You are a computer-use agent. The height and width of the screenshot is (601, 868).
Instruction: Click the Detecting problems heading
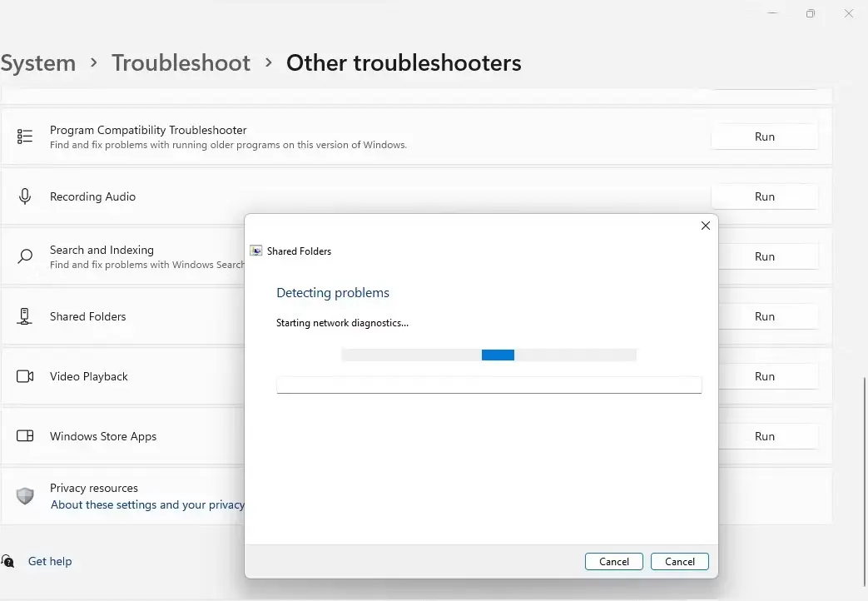tap(333, 292)
